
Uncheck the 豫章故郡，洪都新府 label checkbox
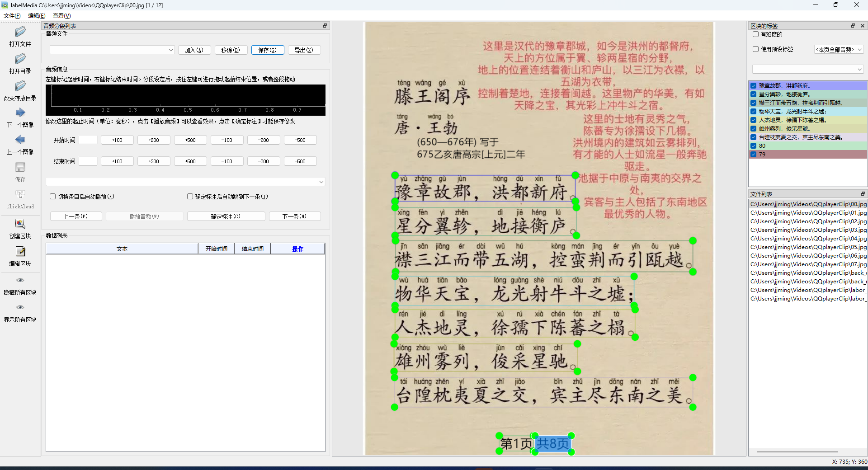753,85
